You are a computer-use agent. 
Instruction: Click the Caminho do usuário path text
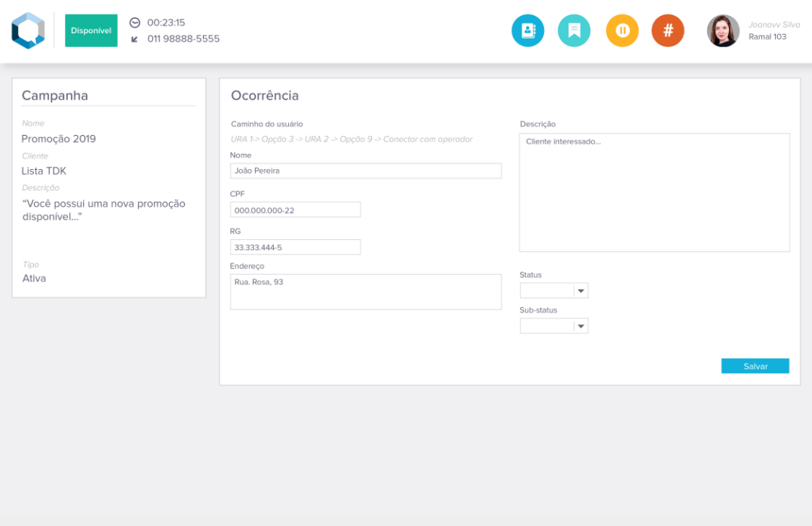[x=352, y=140]
